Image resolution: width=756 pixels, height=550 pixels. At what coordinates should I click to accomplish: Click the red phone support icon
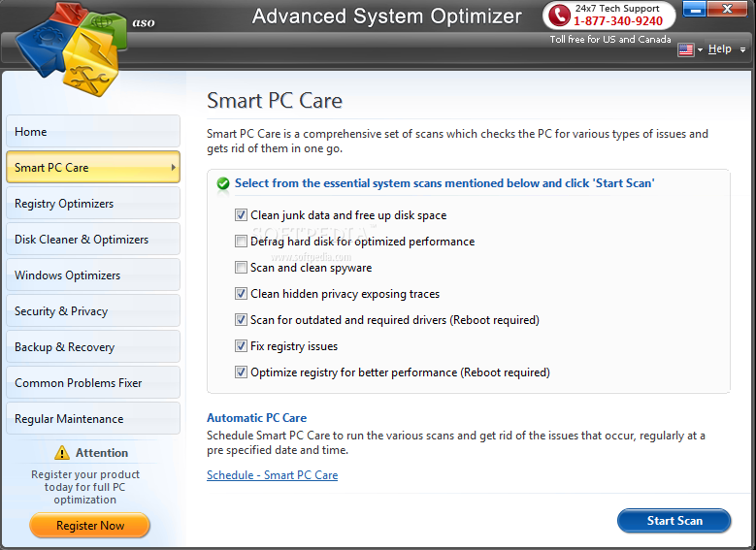click(559, 16)
